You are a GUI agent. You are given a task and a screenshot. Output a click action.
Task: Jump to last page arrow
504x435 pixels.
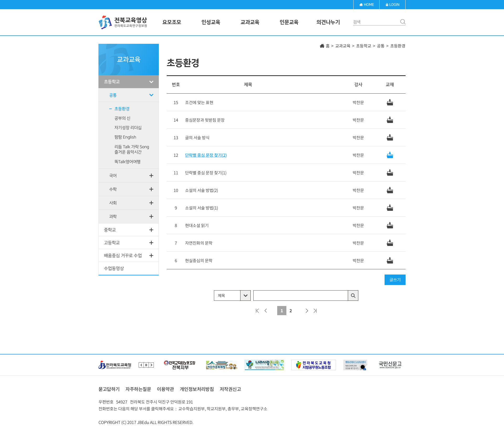(315, 311)
